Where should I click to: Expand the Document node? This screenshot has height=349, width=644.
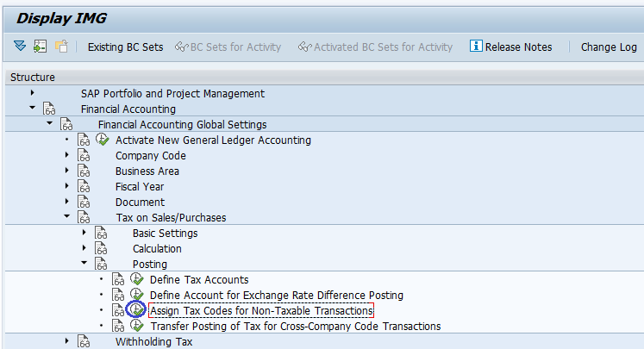[66, 201]
